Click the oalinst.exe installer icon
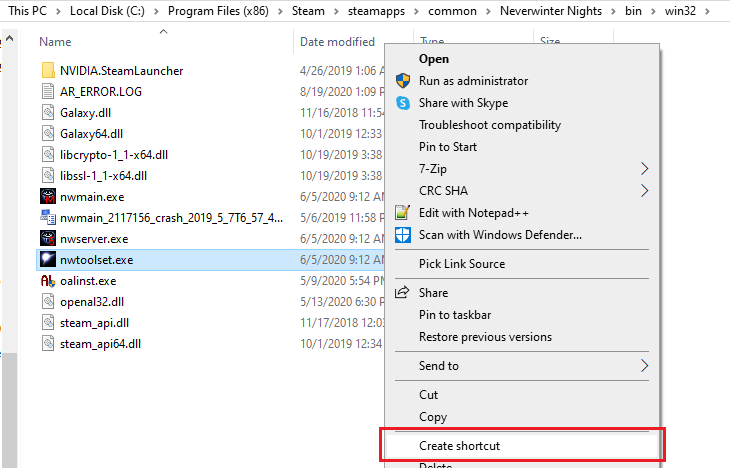The width and height of the screenshot is (730, 468). click(48, 280)
